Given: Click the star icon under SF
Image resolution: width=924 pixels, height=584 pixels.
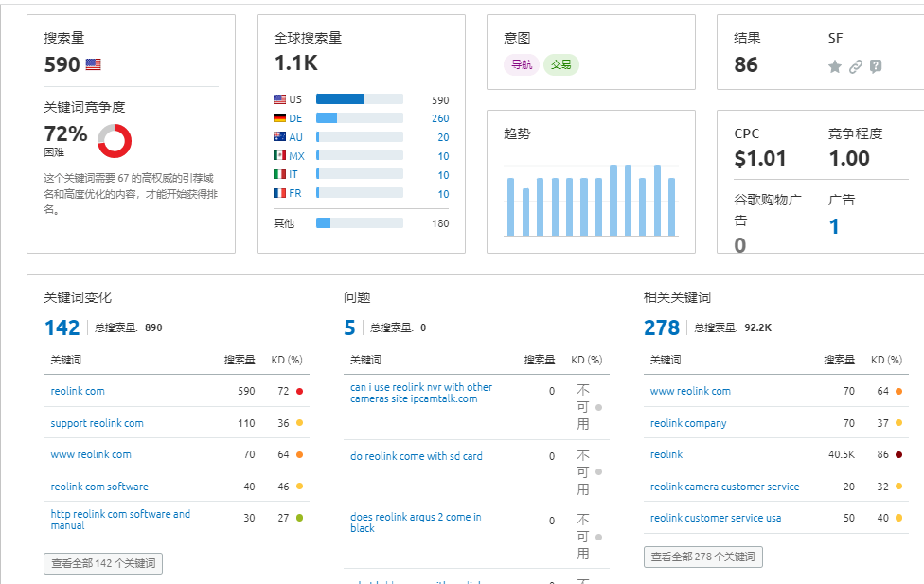Looking at the screenshot, I should click(x=834, y=66).
